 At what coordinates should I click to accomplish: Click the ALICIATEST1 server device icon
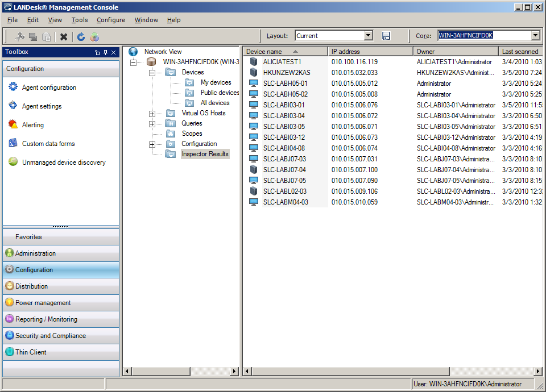point(254,61)
